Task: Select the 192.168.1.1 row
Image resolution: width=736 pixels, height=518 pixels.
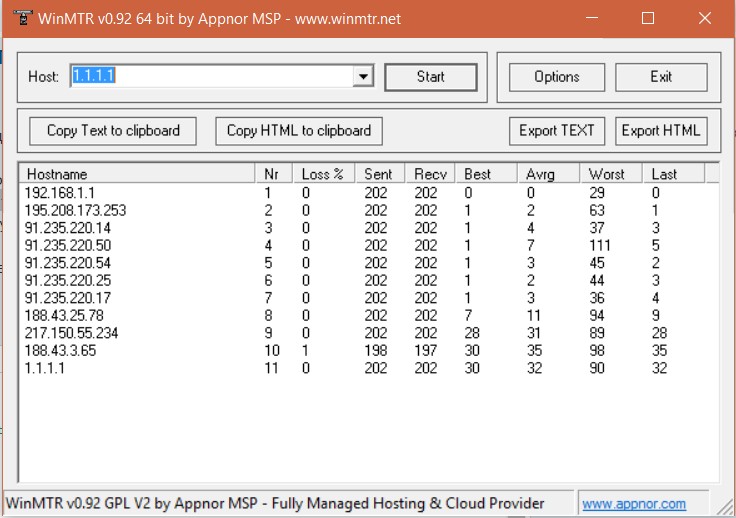Action: tap(60, 192)
